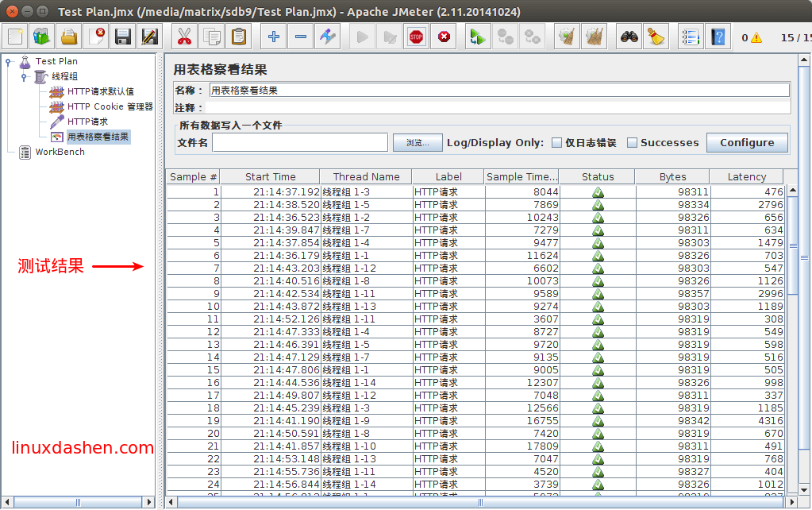Click the Sample Time column header
Image resolution: width=812 pixels, height=510 pixels.
tap(521, 177)
